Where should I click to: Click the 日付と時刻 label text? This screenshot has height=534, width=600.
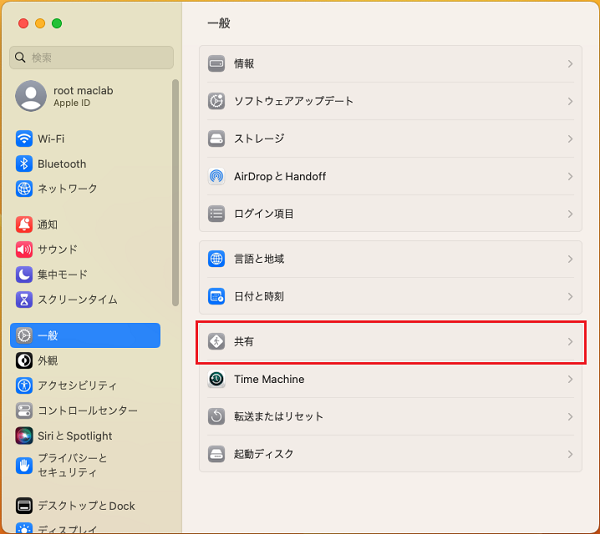click(259, 296)
